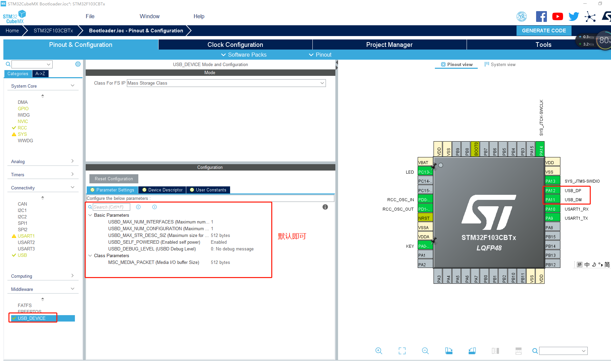Viewport: 611px width, 364px height.
Task: Open the Window menu
Action: (x=149, y=16)
